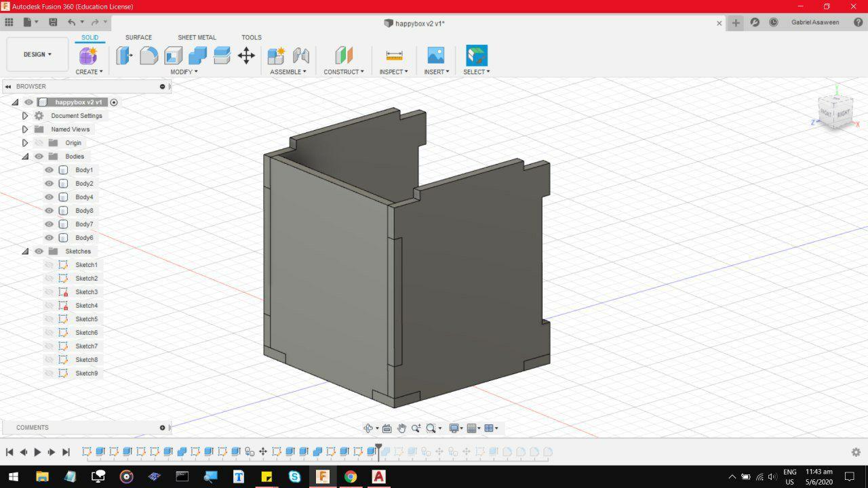
Task: Open the Display Settings dropdown
Action: click(456, 428)
